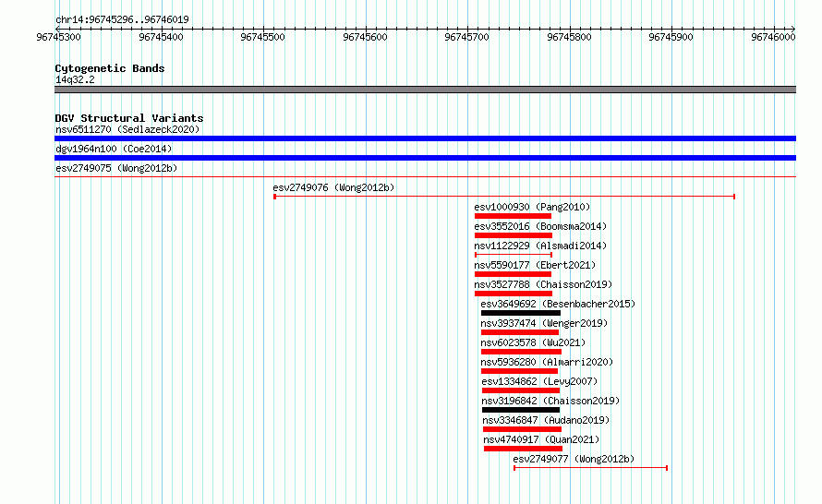822x504 pixels.
Task: Select the red bar under nsv3346847
Action: pyautogui.click(x=522, y=429)
